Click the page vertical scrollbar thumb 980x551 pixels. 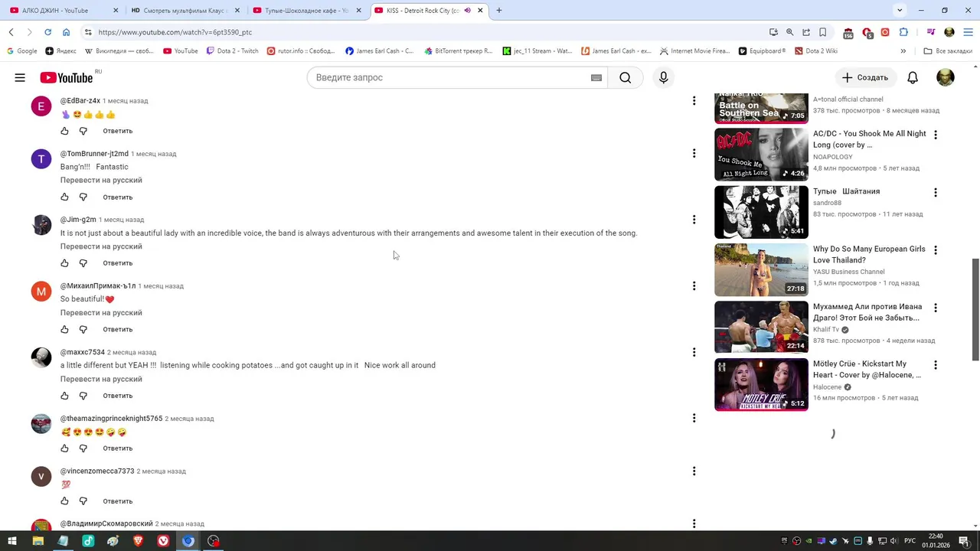click(x=975, y=309)
